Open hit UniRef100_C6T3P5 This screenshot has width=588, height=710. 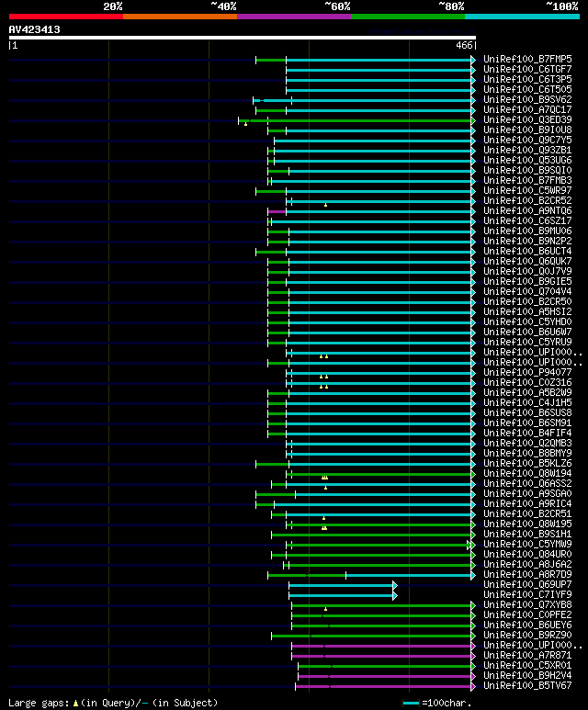pos(527,79)
